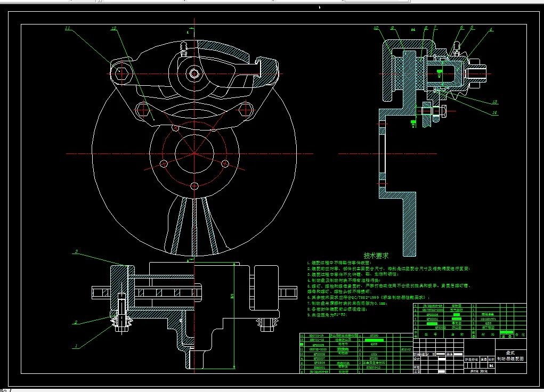Select technical requirement line 2 text
This screenshot has width=544, height=392.
click(x=388, y=268)
